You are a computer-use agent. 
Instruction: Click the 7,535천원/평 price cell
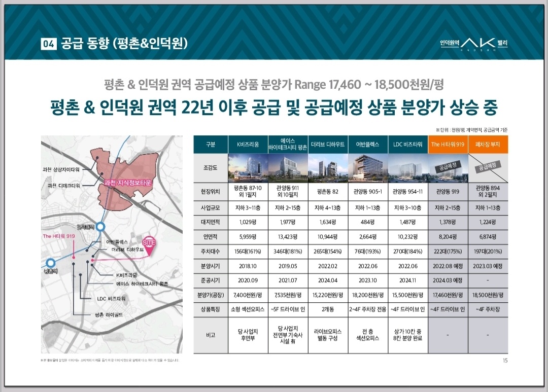point(288,295)
